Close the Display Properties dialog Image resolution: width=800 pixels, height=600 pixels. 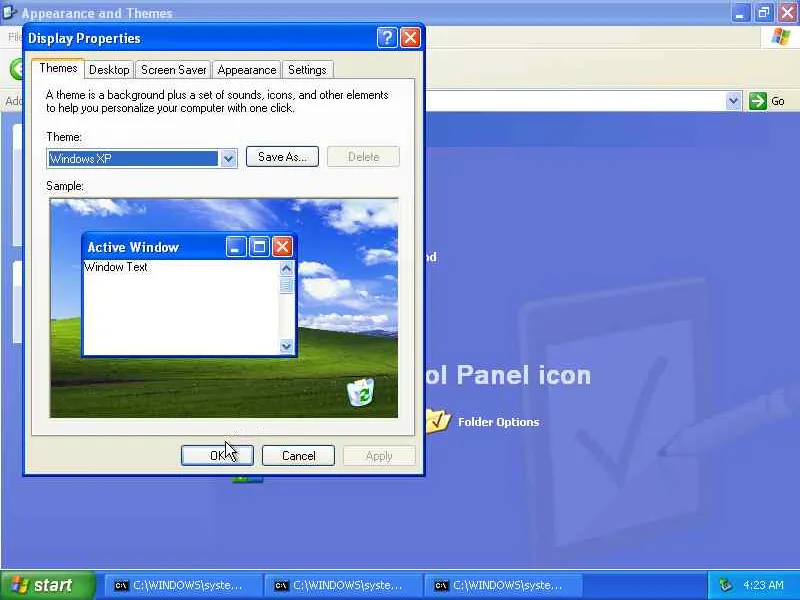point(410,38)
